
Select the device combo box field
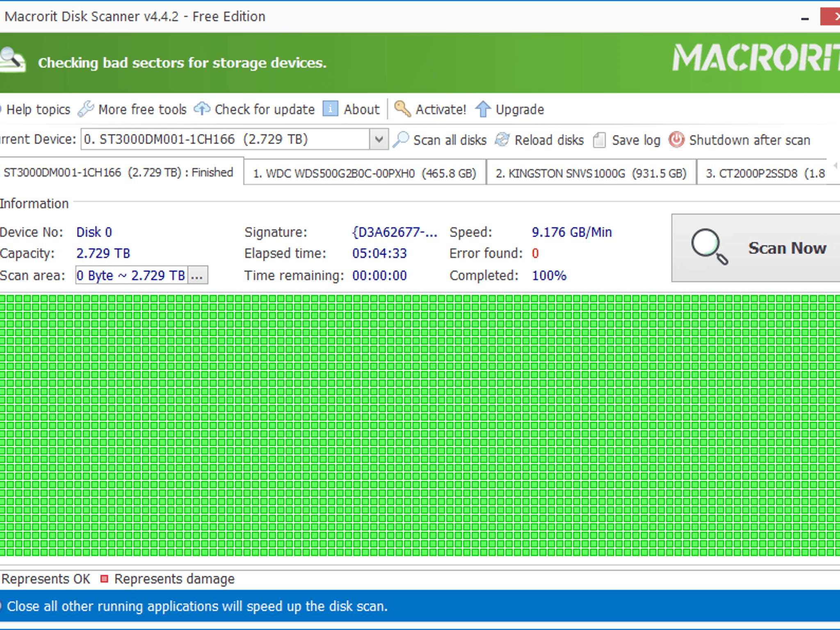click(234, 139)
